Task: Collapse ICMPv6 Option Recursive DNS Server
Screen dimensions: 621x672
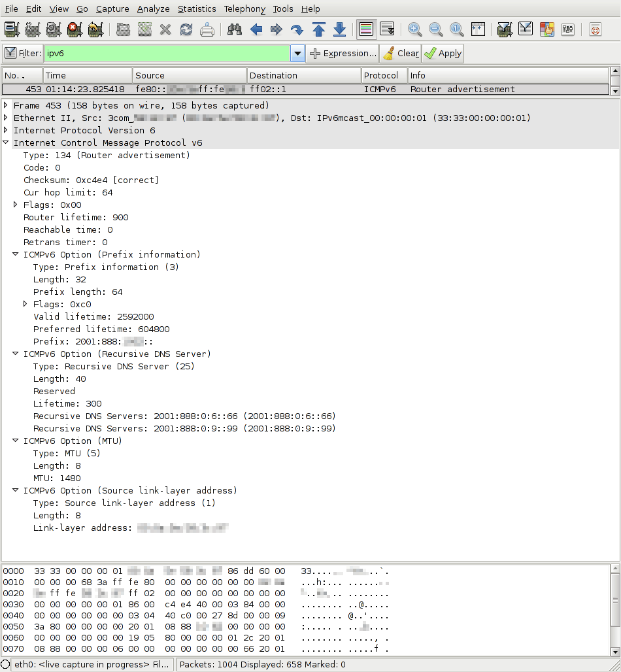Action: pos(16,354)
